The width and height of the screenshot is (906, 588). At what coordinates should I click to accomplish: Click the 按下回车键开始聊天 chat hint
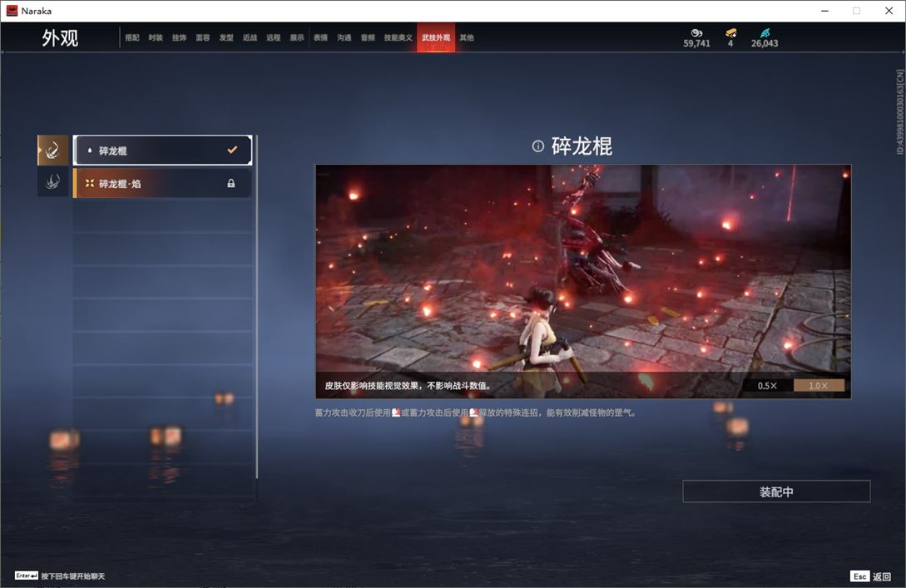(x=73, y=576)
